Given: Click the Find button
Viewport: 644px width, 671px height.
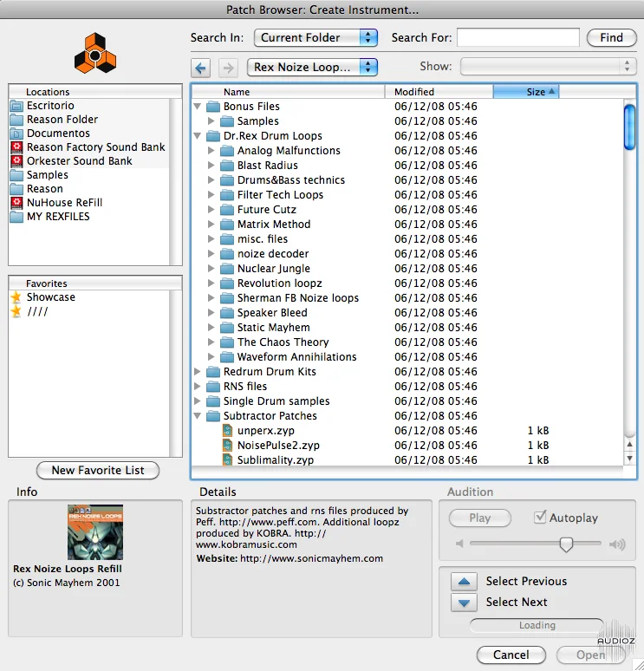Looking at the screenshot, I should [x=611, y=37].
